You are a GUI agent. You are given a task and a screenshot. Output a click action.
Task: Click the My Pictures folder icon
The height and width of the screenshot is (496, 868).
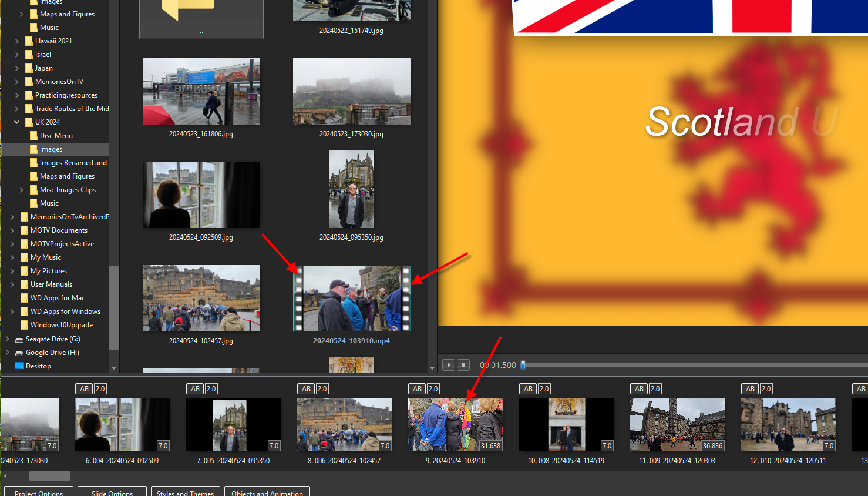(x=24, y=271)
